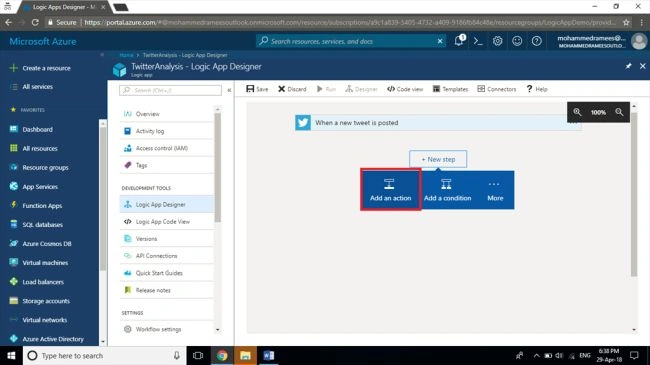The height and width of the screenshot is (365, 650).
Task: Pin the blade to dashboard
Action: tap(628, 66)
